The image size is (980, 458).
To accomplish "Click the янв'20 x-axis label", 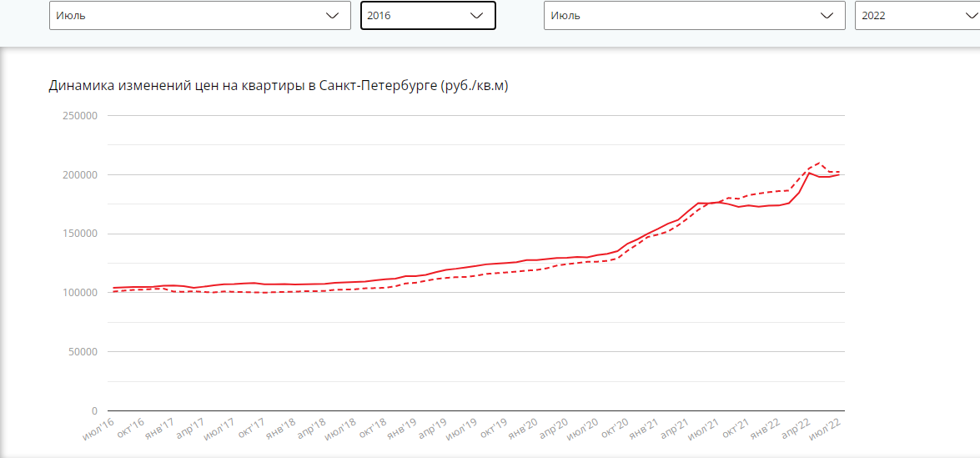I will pyautogui.click(x=524, y=430).
